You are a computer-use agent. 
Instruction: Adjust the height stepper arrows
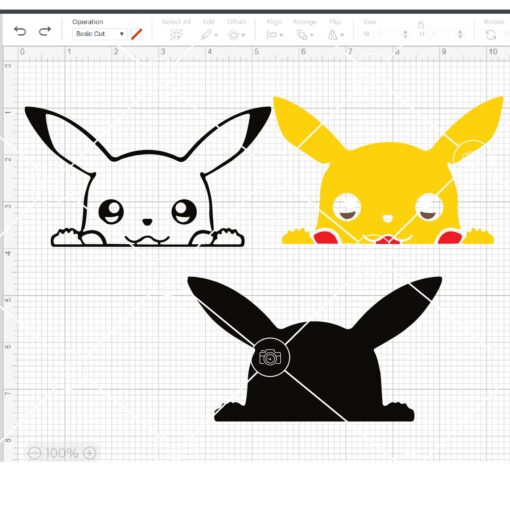(460, 34)
